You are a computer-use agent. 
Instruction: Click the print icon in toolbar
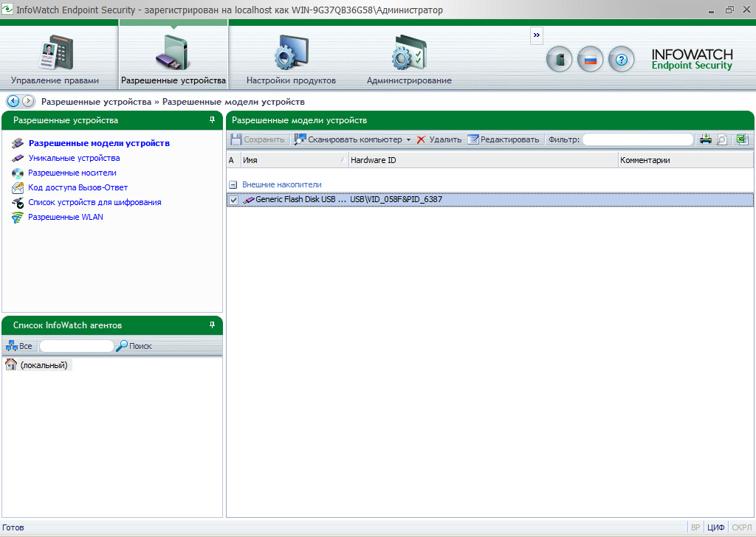[706, 139]
